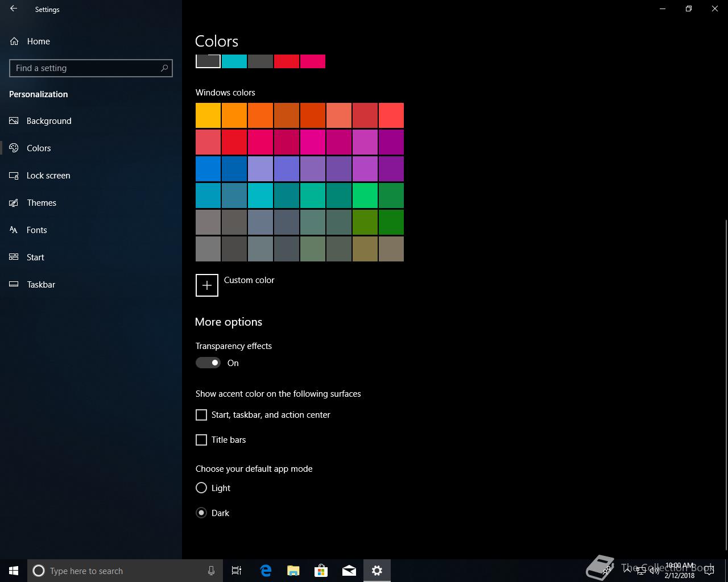
Task: Go back using the Settings back arrow
Action: [x=14, y=9]
